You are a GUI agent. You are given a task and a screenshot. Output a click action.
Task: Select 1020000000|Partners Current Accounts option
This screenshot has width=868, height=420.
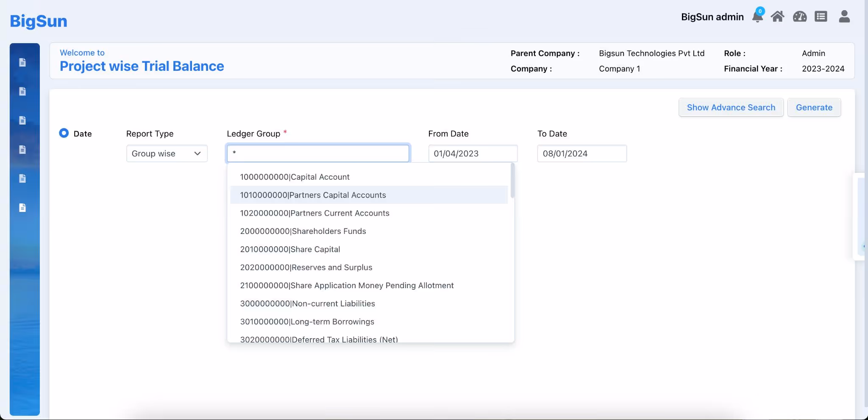pos(369,213)
